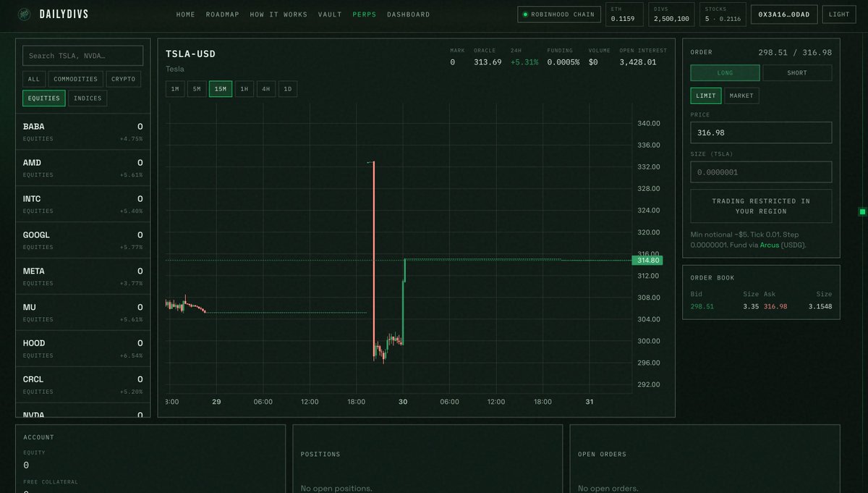Click the funding rate 0.0005%

tap(563, 62)
